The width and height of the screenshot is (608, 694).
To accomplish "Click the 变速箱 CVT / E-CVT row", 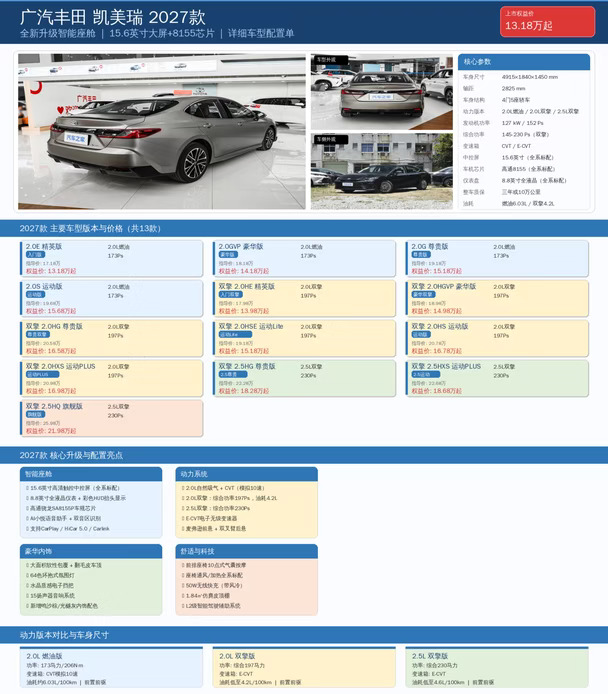I will click(x=524, y=146).
